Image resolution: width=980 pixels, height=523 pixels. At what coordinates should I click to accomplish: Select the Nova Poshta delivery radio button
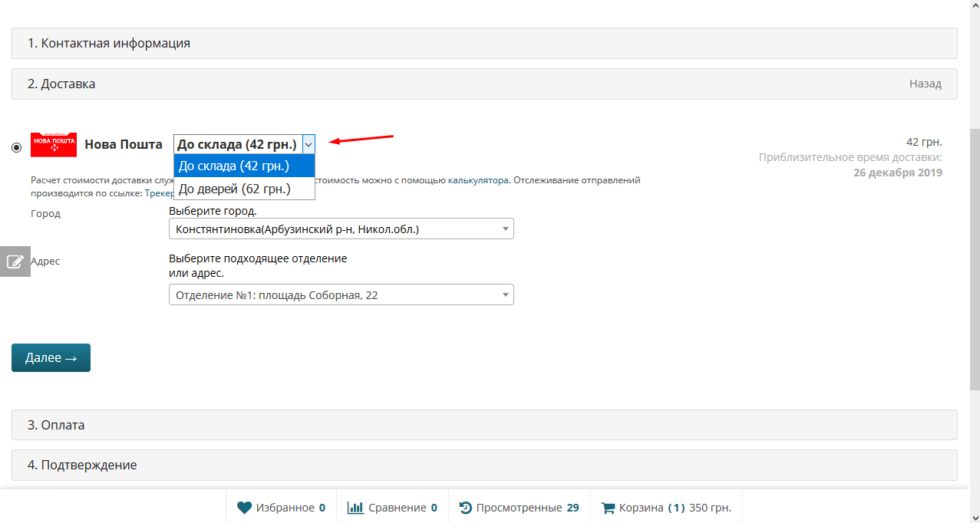coord(17,147)
